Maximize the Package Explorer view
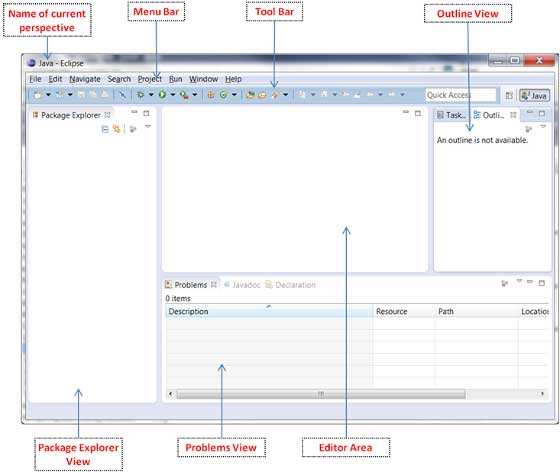560x472 pixels. coord(146,113)
